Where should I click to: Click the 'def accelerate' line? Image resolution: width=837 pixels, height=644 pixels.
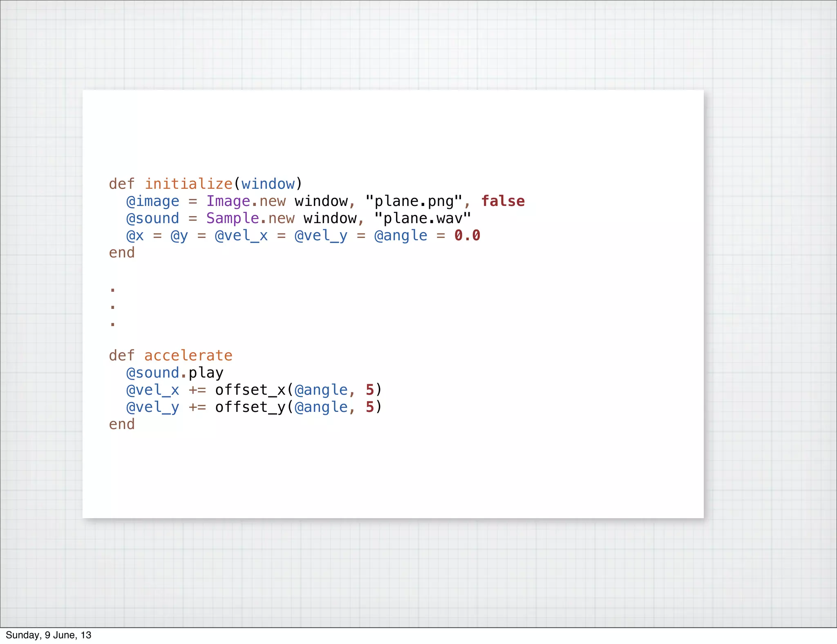[170, 356]
